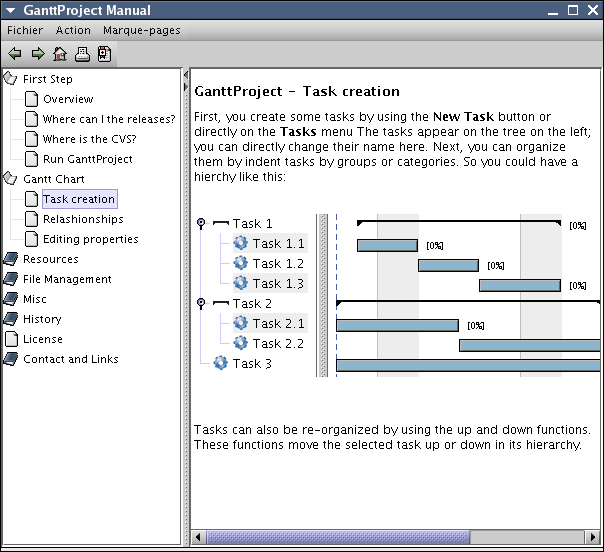Click the split pane divider collapse arrow
Image resolution: width=604 pixels, height=552 pixels.
[185, 75]
